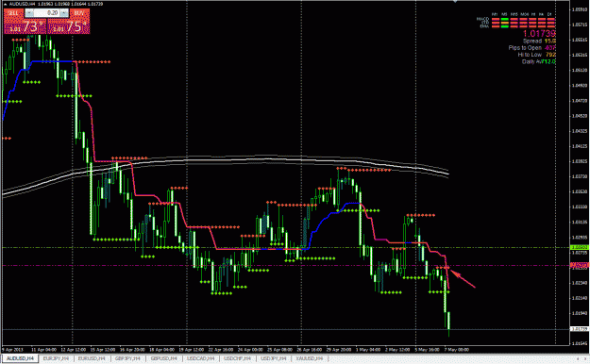
Task: Click the Daily Av label
Action: 531,61
